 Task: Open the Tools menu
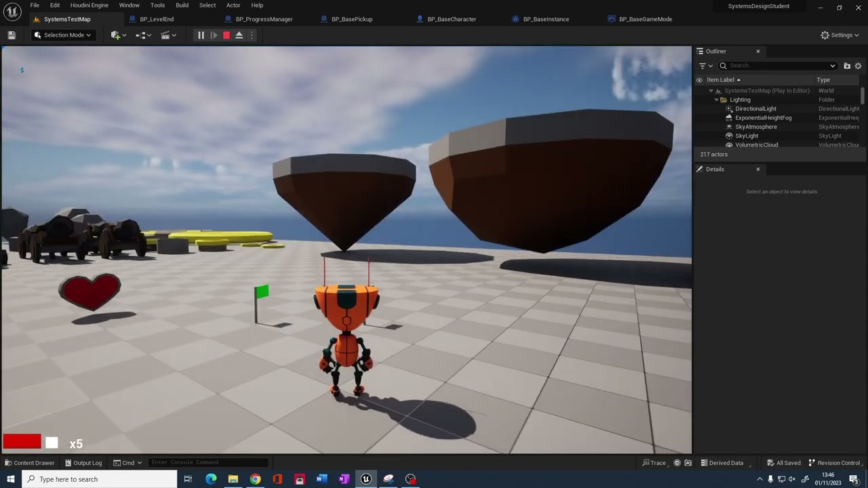[x=157, y=5]
